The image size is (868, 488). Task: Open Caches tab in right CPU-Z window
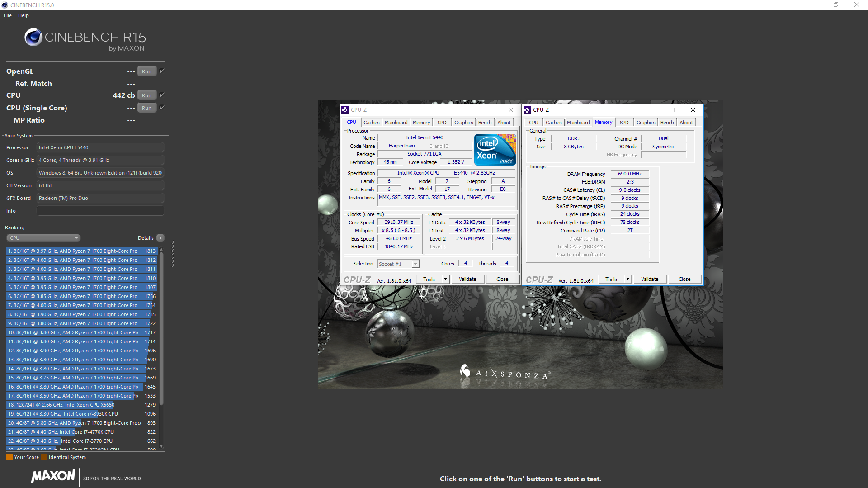point(553,123)
